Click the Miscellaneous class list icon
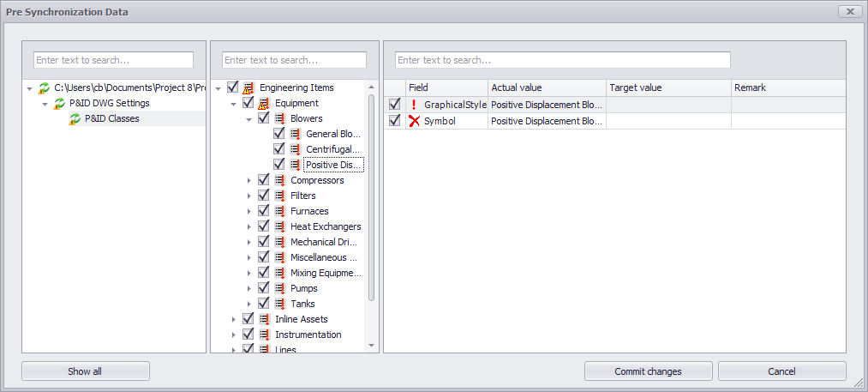This screenshot has height=392, width=868. [279, 258]
